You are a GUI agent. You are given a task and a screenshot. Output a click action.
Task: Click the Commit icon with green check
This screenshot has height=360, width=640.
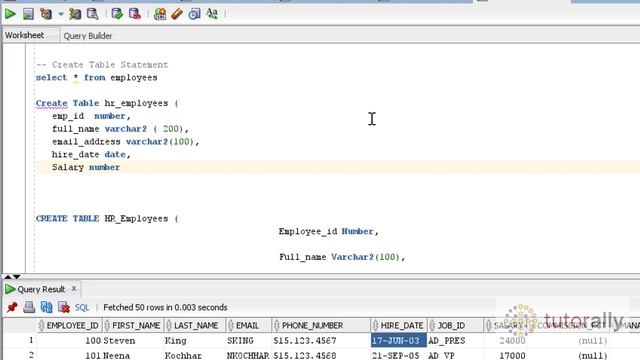coord(117,14)
